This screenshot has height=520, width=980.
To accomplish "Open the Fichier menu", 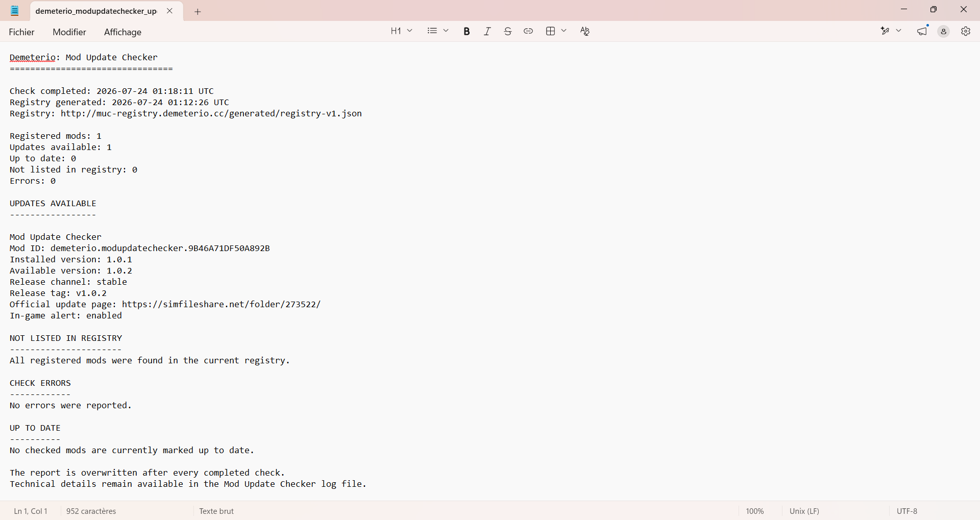I will tap(22, 32).
